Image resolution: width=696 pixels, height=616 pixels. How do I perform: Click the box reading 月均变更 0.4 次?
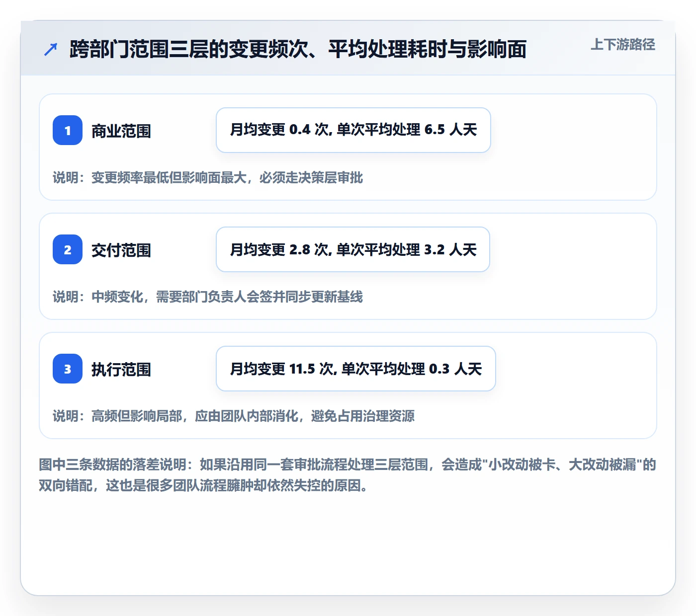(x=353, y=130)
